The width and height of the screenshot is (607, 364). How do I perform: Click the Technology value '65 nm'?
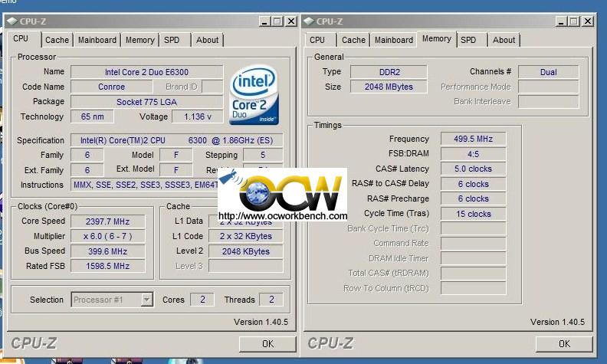pos(92,116)
